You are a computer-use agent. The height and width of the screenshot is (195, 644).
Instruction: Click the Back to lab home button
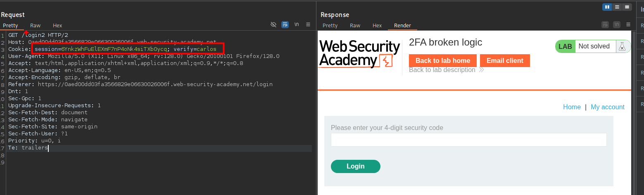[x=442, y=60]
